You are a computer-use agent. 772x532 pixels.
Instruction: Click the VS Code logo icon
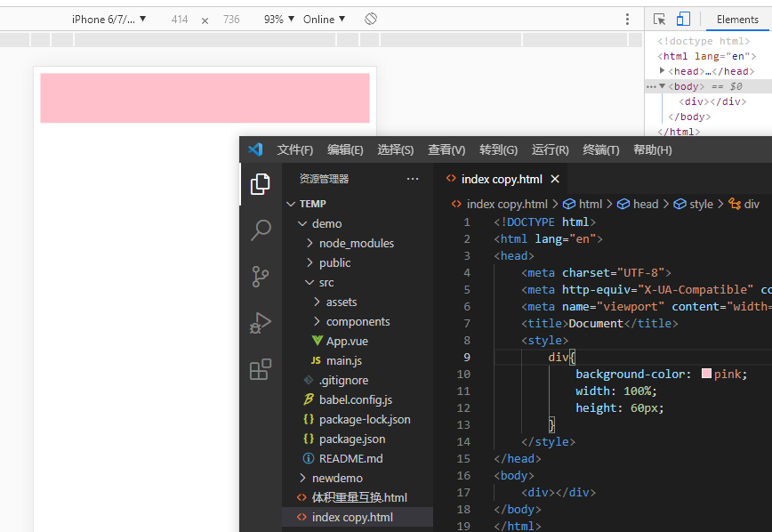pyautogui.click(x=255, y=149)
